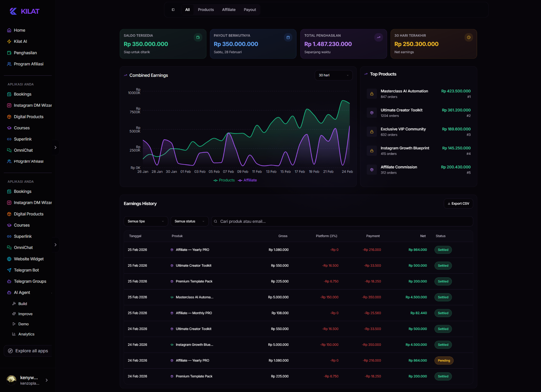This screenshot has width=541, height=392.
Task: Switch to the Affiliate tab
Action: pyautogui.click(x=229, y=10)
